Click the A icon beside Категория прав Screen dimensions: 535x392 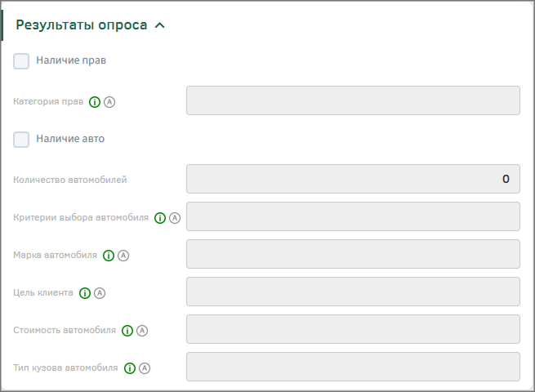point(109,102)
